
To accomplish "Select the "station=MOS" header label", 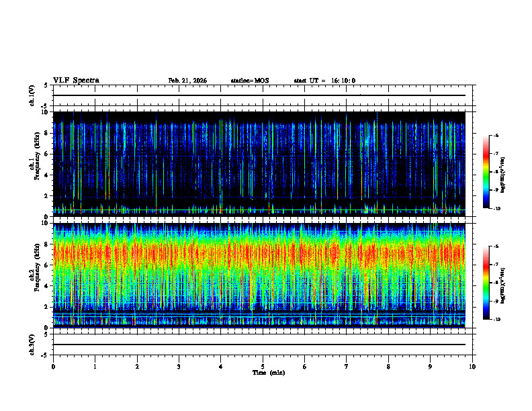I will [250, 81].
